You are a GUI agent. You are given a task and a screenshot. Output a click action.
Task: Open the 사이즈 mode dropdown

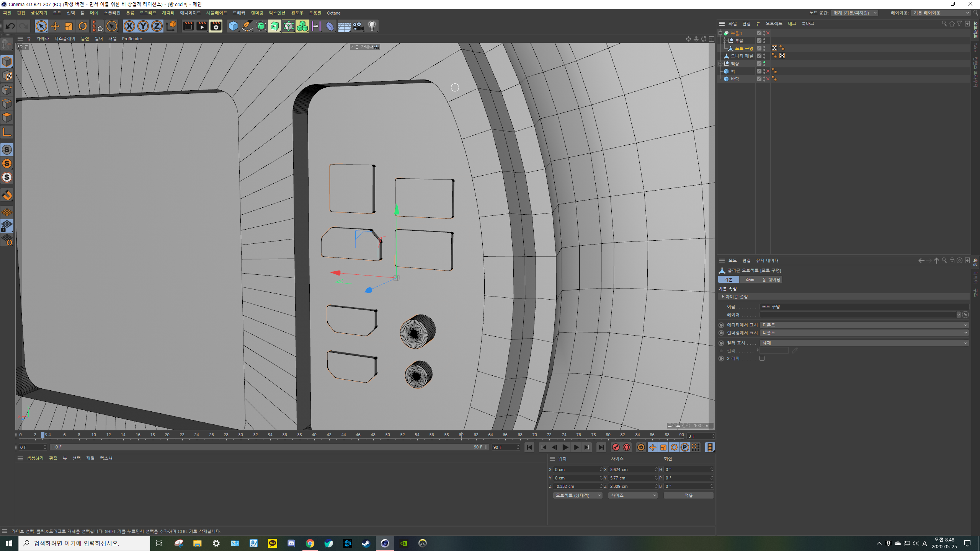[632, 496]
